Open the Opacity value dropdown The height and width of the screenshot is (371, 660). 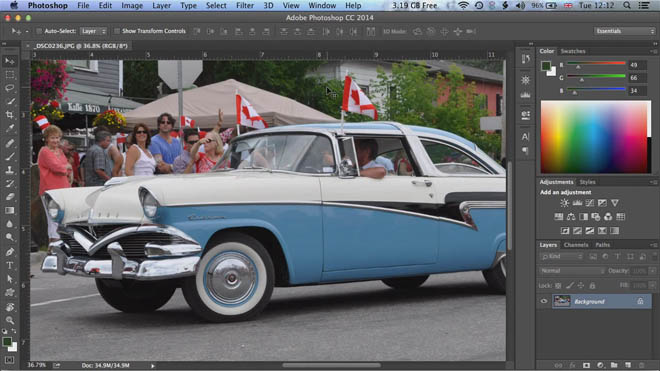tap(653, 271)
